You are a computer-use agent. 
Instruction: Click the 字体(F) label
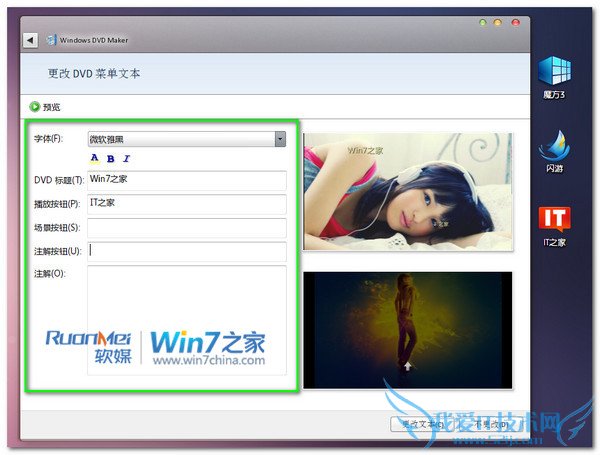tap(49, 139)
